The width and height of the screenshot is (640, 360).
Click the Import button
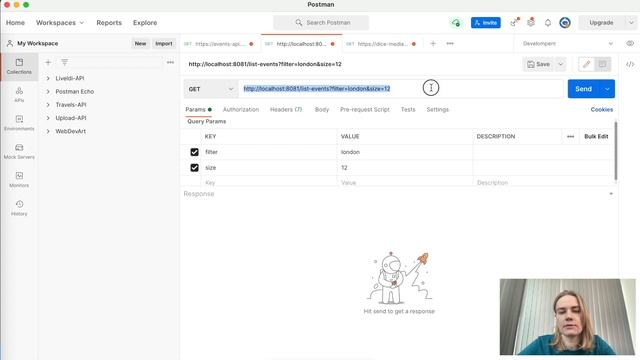164,43
